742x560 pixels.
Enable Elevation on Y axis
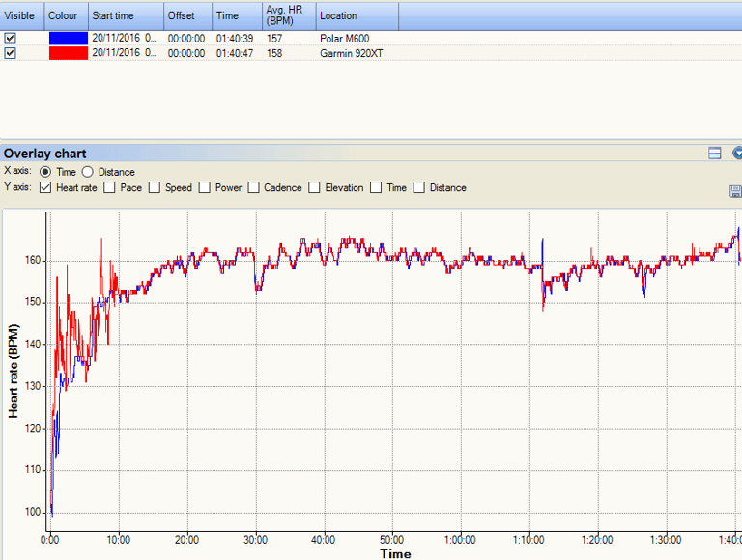coord(314,187)
